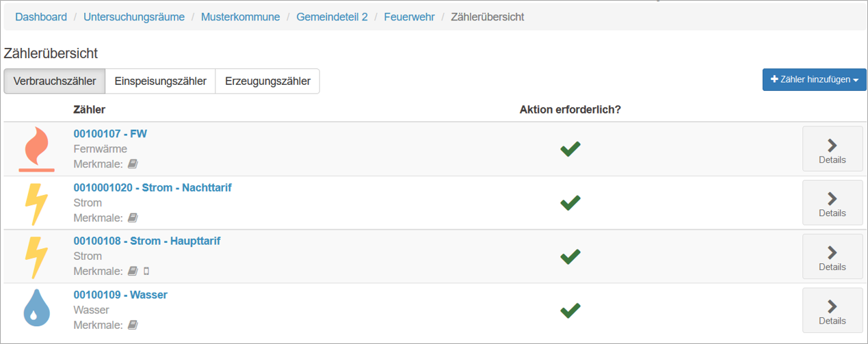Click the green checkmark in the Wasser row

coord(570,310)
